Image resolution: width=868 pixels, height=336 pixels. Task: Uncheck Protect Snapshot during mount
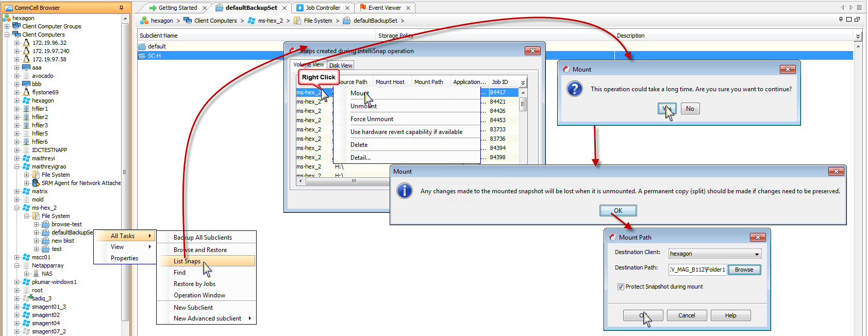click(x=621, y=287)
